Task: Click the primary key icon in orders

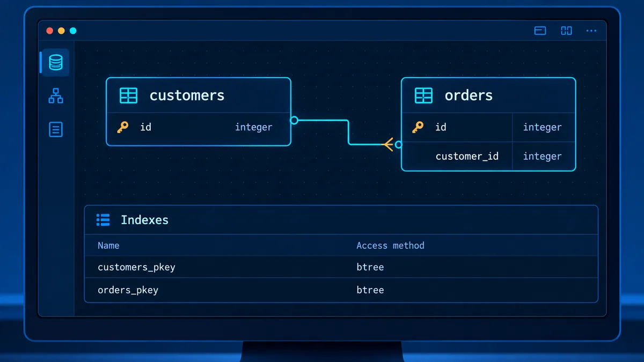Action: click(x=418, y=127)
